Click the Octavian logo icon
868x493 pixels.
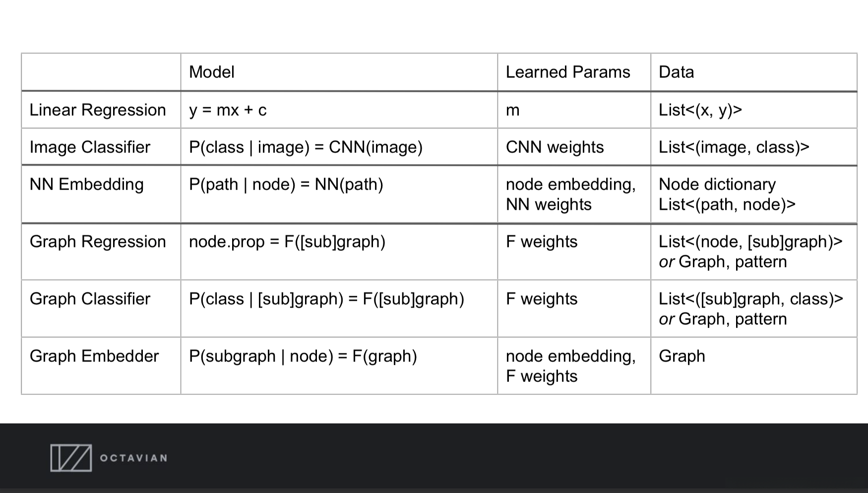point(71,458)
